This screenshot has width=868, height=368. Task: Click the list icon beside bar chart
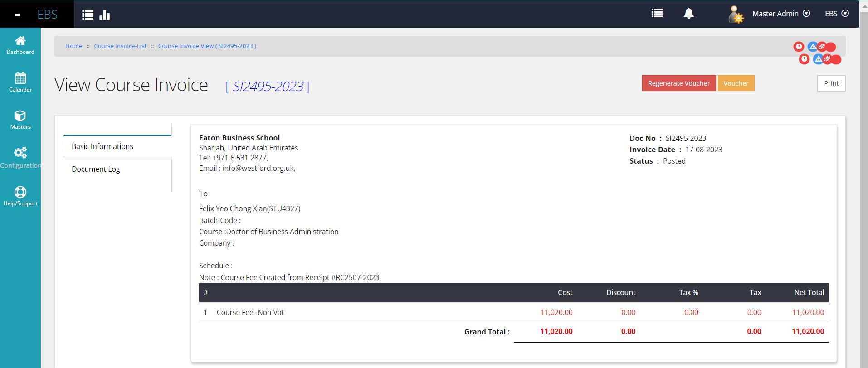[88, 15]
